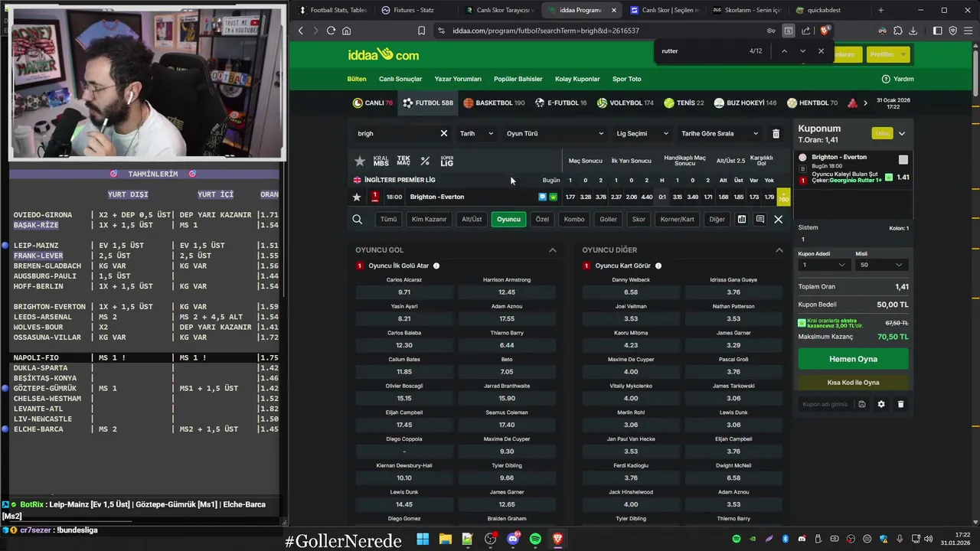The image size is (980, 551).
Task: Click the +760 more markets button
Action: [x=783, y=197]
